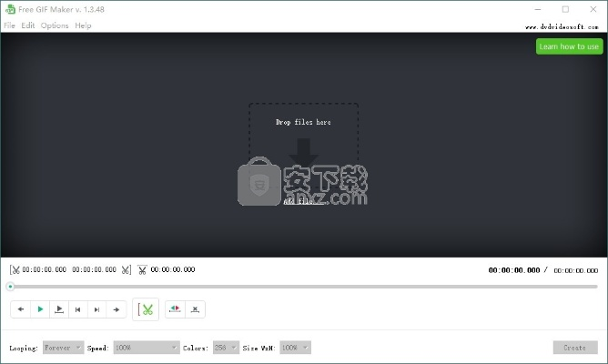This screenshot has width=608, height=364.
Task: Start playback with the green play button
Action: [40, 309]
